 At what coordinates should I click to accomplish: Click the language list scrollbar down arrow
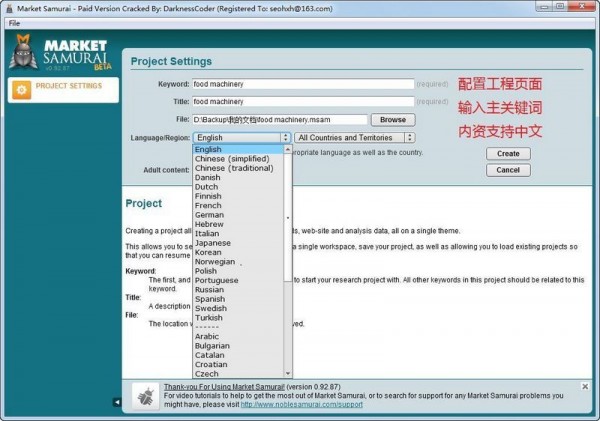click(288, 373)
